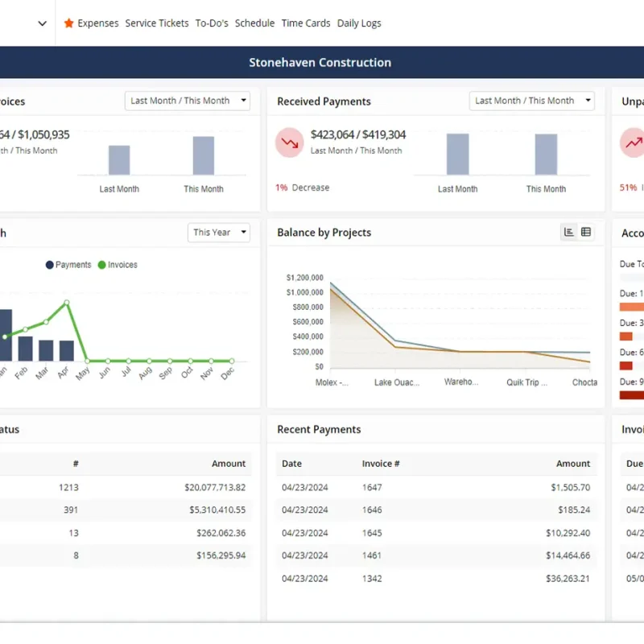
Task: Click the $36,263.21 payment amount
Action: click(x=568, y=579)
